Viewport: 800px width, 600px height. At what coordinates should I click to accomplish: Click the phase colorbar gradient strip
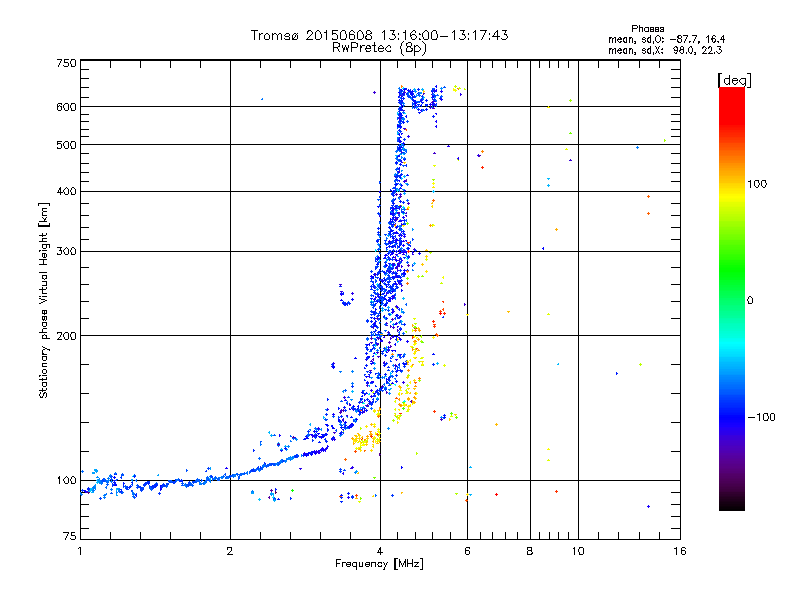tap(732, 299)
